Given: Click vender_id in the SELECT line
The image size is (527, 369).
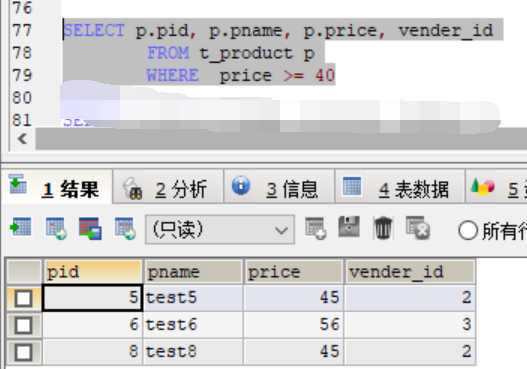Looking at the screenshot, I should coord(446,31).
